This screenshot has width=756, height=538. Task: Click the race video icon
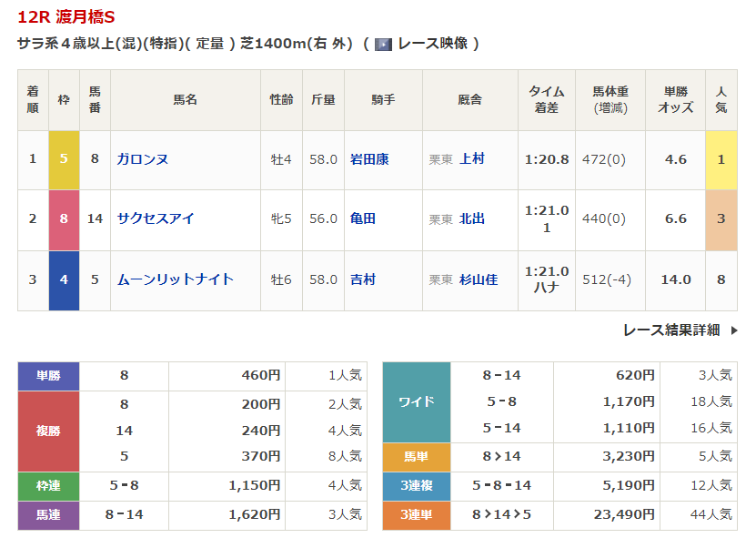click(383, 44)
